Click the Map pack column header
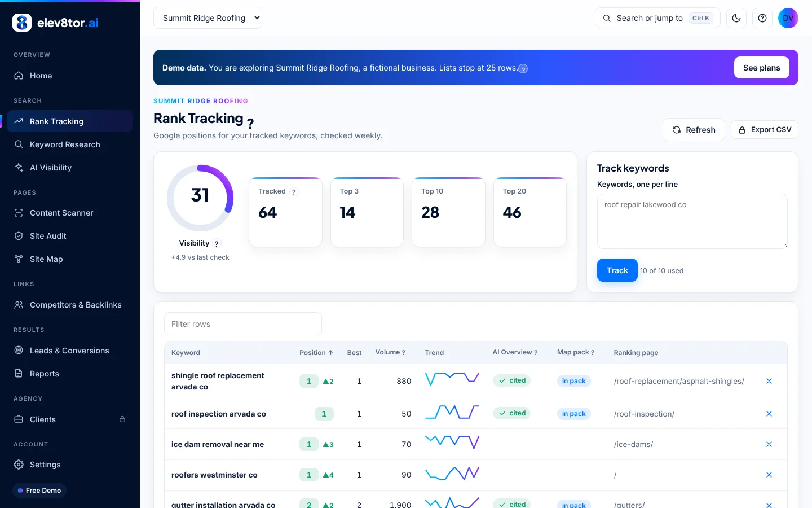The width and height of the screenshot is (812, 508). [x=576, y=352]
